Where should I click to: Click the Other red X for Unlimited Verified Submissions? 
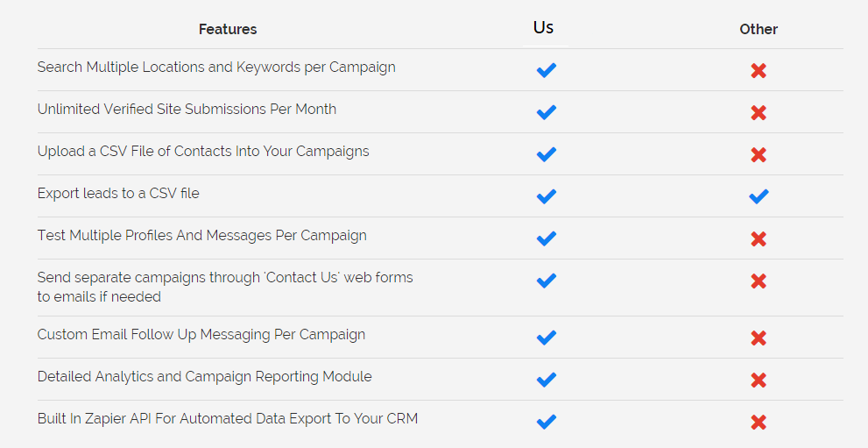[x=759, y=113]
